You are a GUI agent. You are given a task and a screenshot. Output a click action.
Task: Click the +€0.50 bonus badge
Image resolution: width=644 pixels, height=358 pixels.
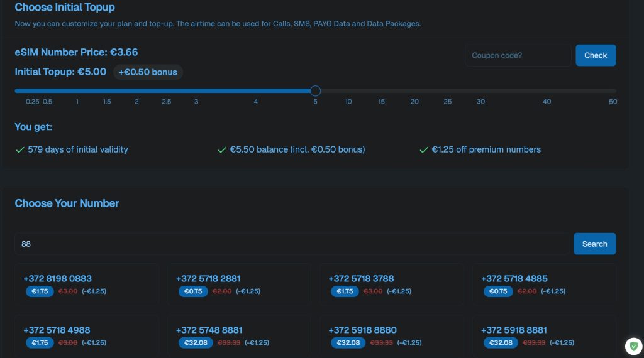click(x=148, y=72)
